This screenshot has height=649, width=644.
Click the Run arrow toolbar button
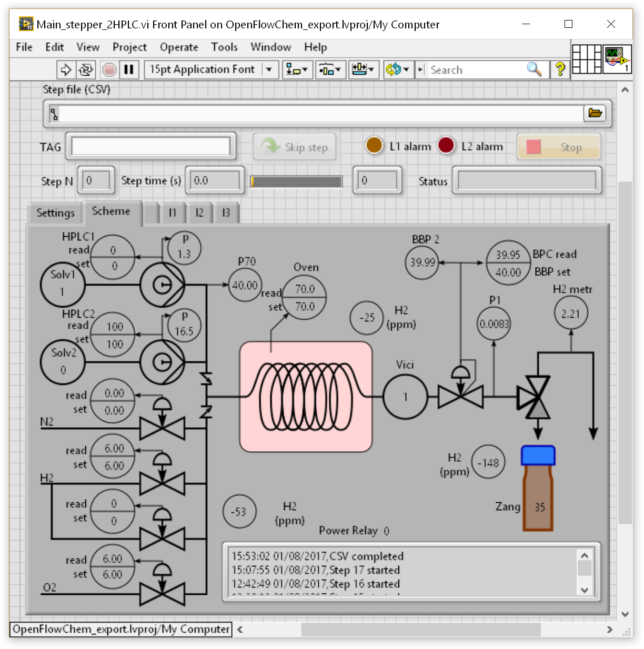pyautogui.click(x=66, y=69)
